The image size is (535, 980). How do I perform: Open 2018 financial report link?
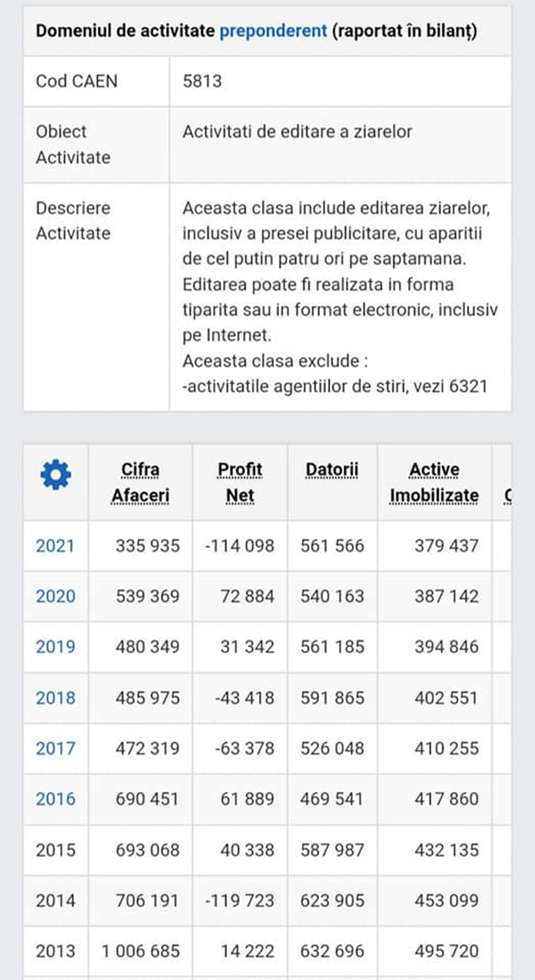tap(53, 698)
